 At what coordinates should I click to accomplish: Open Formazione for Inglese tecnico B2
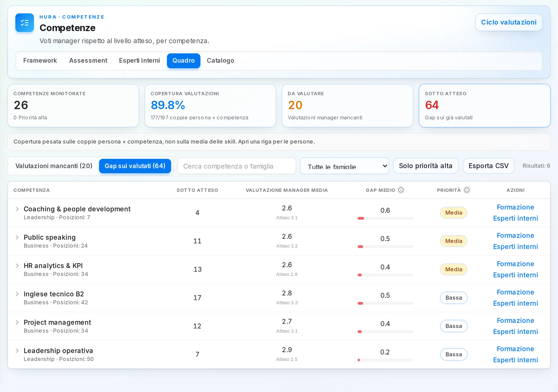tap(515, 292)
